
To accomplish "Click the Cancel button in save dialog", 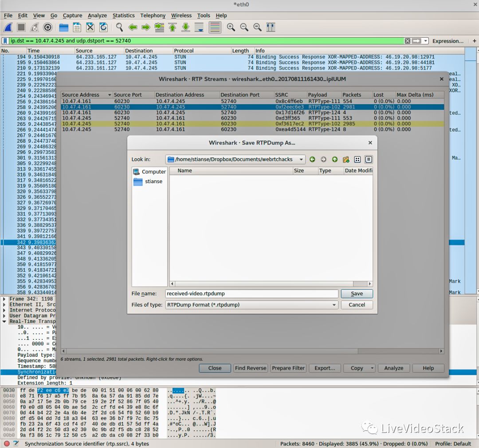I will pos(357,305).
